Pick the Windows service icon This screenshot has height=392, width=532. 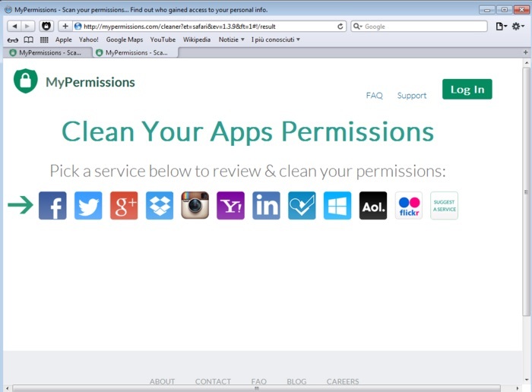tap(337, 205)
